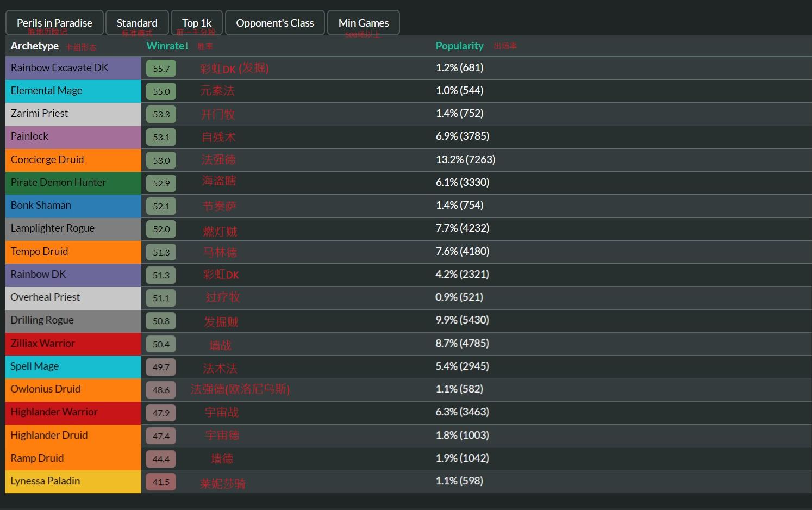This screenshot has height=510, width=812.
Task: Click the 1.0% (544) popularity value
Action: coord(459,91)
